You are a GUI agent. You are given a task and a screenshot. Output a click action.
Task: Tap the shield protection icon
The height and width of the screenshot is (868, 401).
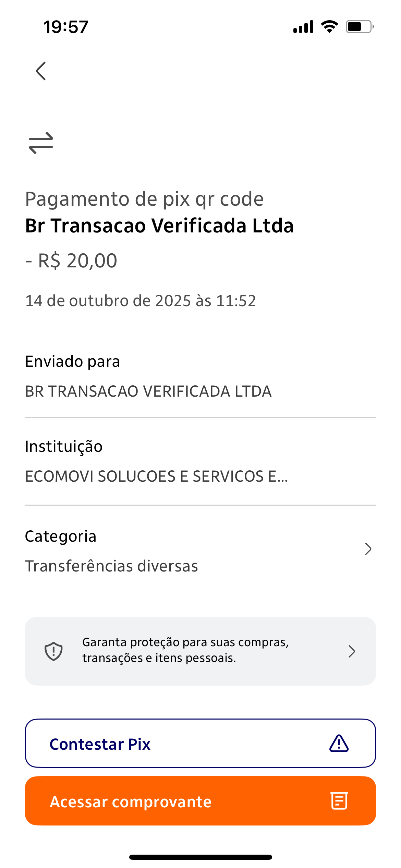coord(53,651)
